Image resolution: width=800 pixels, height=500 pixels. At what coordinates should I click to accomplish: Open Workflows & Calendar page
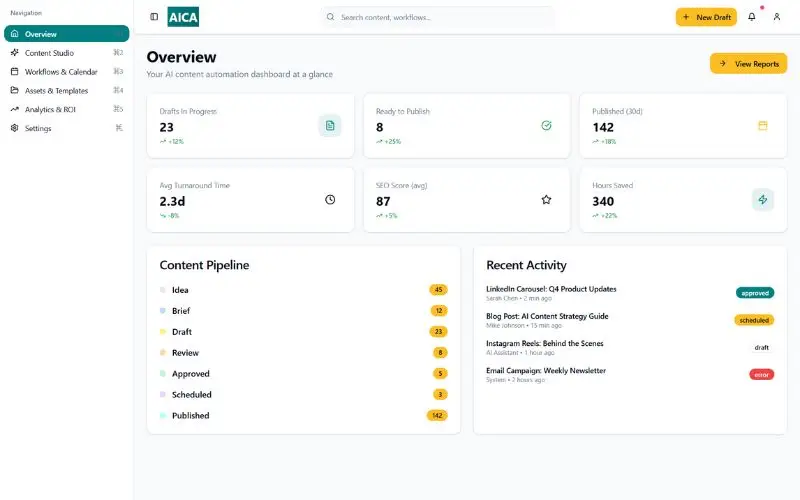[x=66, y=71]
